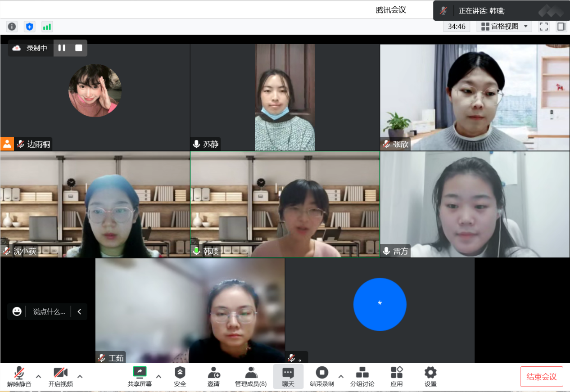Click End Meeting (结束会议) button
The image size is (570, 392).
[x=542, y=377]
